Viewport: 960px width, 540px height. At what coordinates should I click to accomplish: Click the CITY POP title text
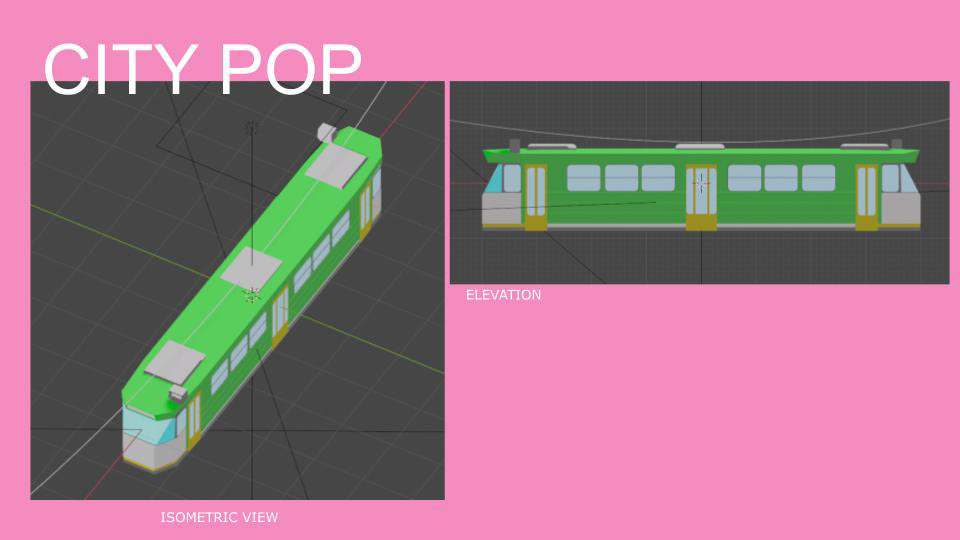coord(203,69)
